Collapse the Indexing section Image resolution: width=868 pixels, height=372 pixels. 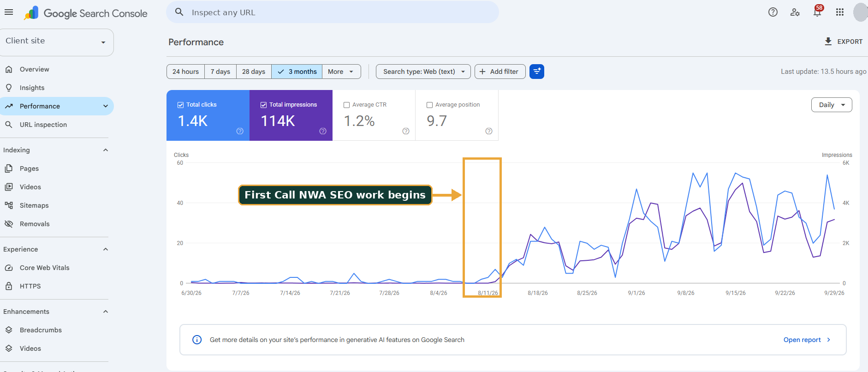(x=106, y=150)
